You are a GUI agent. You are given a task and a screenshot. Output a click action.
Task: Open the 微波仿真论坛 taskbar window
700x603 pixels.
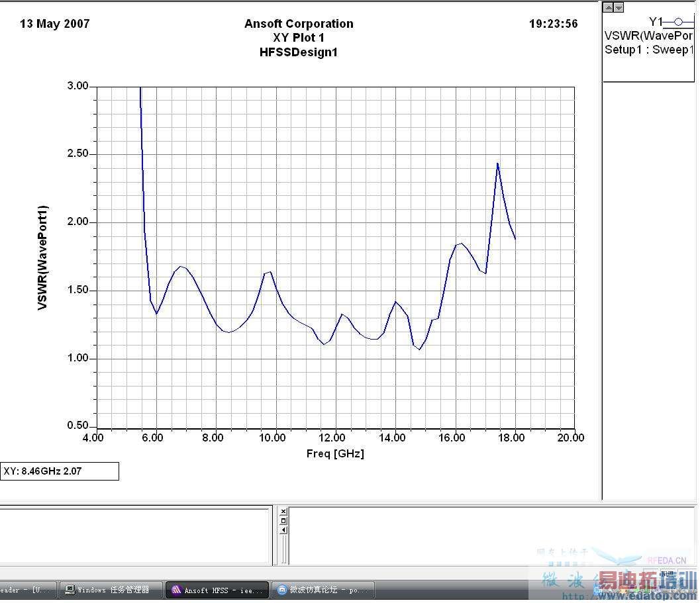pyautogui.click(x=323, y=590)
